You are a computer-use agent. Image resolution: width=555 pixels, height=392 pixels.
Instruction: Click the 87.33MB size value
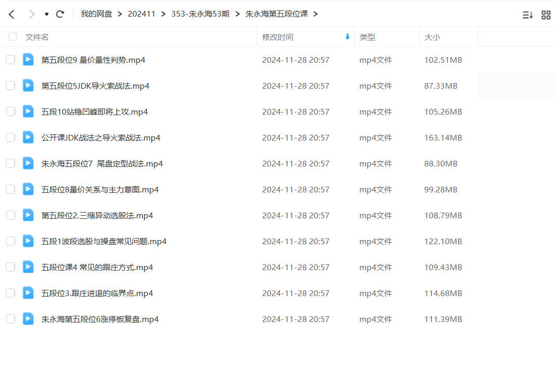[441, 86]
